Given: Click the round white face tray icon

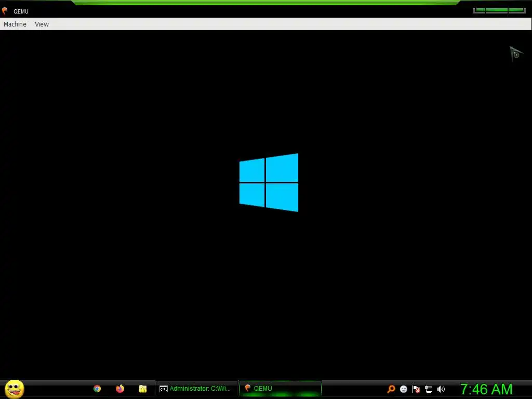Looking at the screenshot, I should [x=403, y=389].
